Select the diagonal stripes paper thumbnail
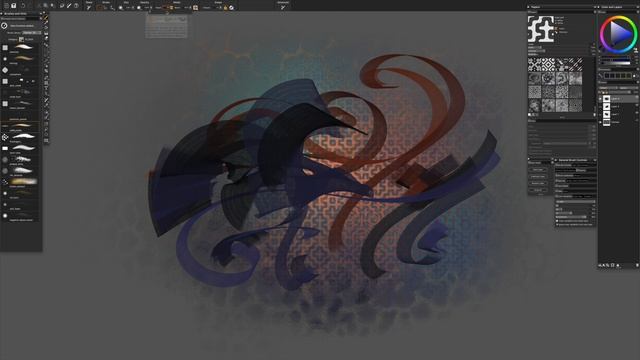This screenshot has width=640, height=360. tap(575, 64)
